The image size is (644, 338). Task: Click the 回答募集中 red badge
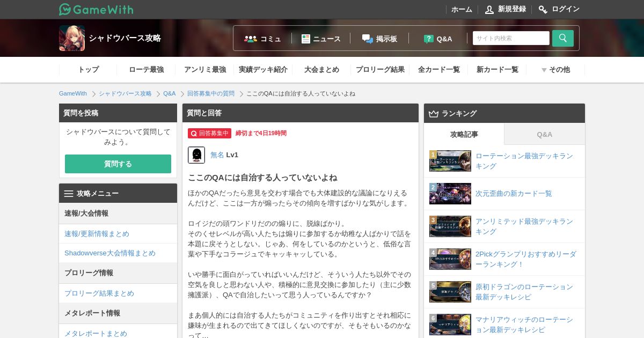tap(209, 133)
